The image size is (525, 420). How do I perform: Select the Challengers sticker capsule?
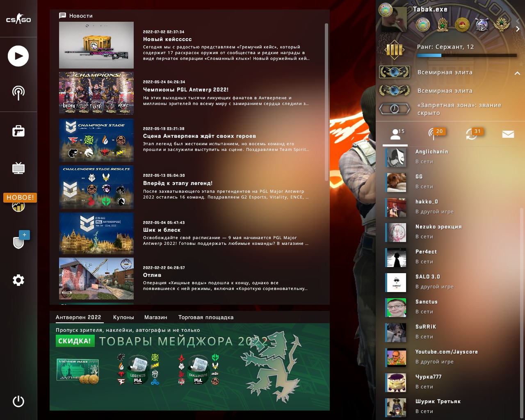click(198, 370)
